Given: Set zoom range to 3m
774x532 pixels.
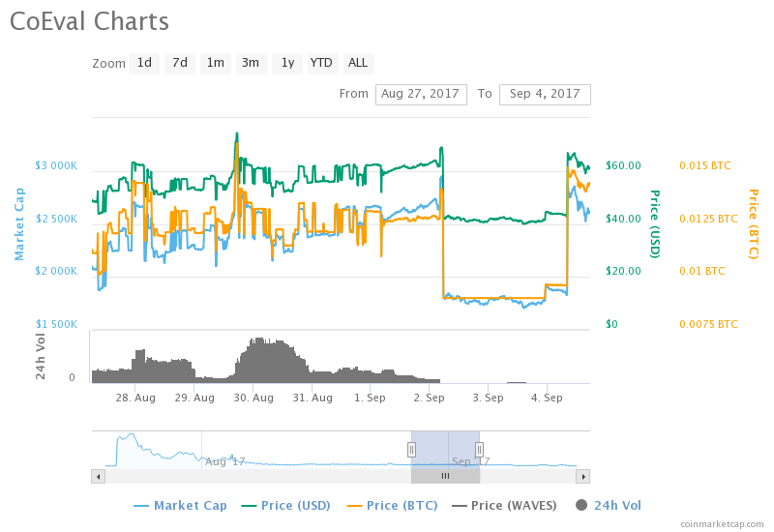Looking at the screenshot, I should point(252,63).
